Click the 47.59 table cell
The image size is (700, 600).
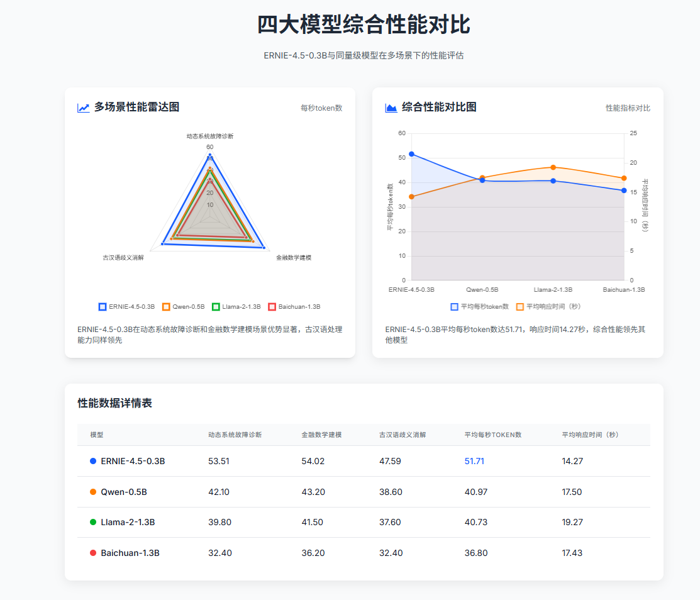390,461
